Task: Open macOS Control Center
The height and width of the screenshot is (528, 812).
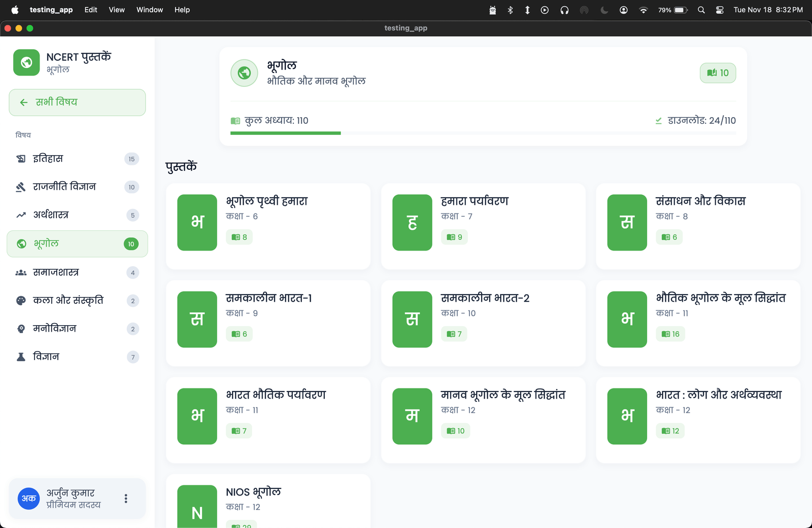Action: pyautogui.click(x=720, y=10)
